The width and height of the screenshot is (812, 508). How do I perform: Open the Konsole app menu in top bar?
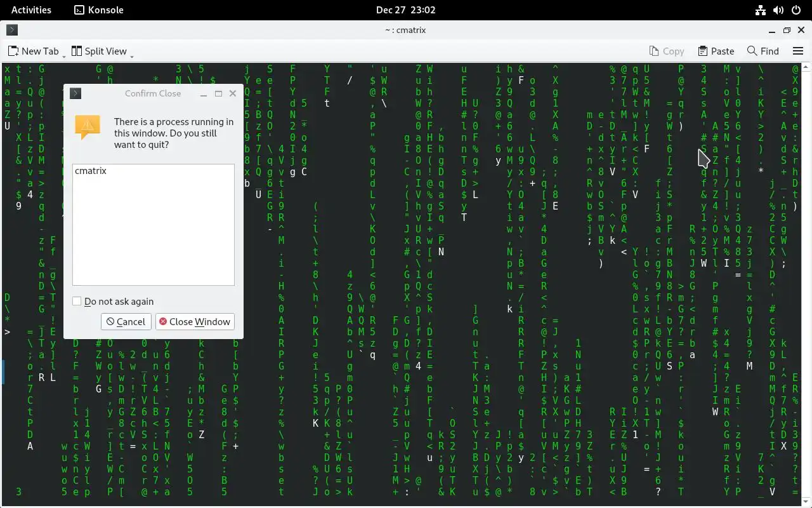coord(99,10)
